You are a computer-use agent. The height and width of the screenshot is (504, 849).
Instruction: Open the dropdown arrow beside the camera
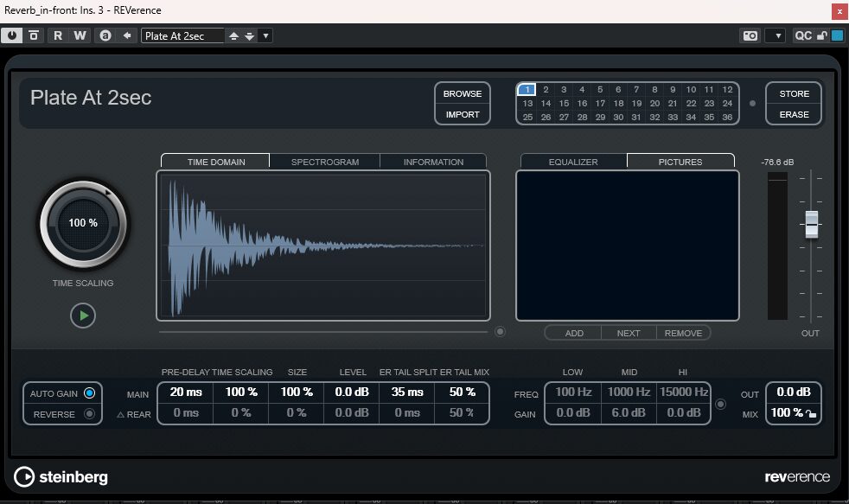(x=777, y=35)
